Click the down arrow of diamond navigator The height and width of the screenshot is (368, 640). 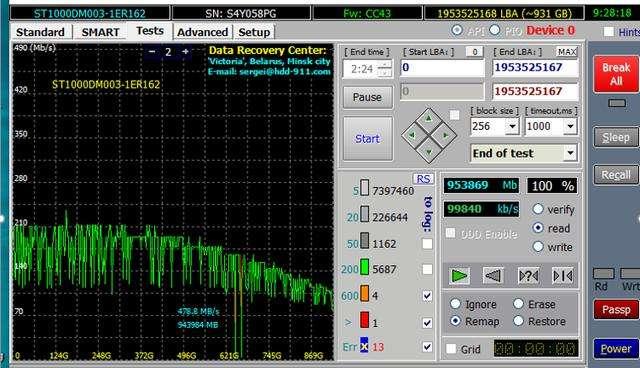(x=428, y=151)
